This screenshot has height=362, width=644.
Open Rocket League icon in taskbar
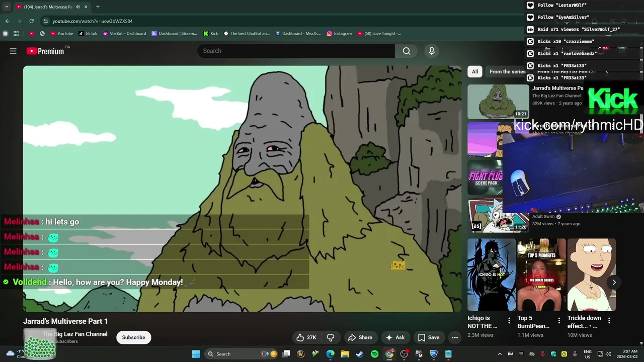point(434,354)
